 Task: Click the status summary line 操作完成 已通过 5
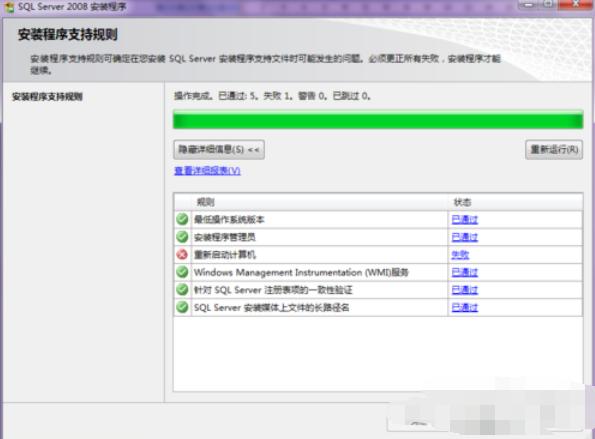(272, 96)
